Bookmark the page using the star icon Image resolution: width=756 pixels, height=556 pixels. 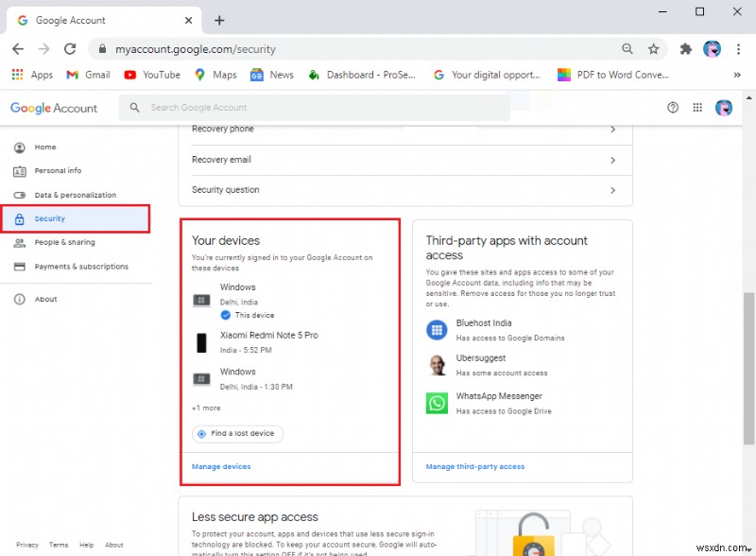[x=653, y=48]
